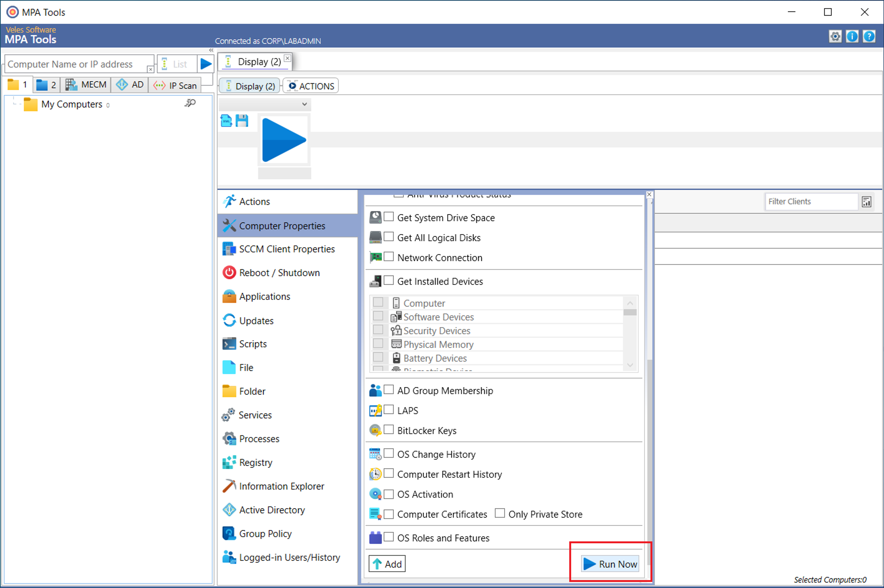Close the Computer Properties options panel
Screen dimensions: 884x588
(x=649, y=194)
